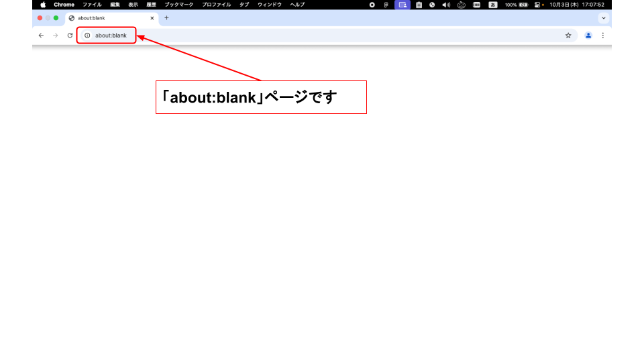Viewport: 644px width, 362px height.
Task: Reload the about:blank page
Action: pyautogui.click(x=70, y=36)
